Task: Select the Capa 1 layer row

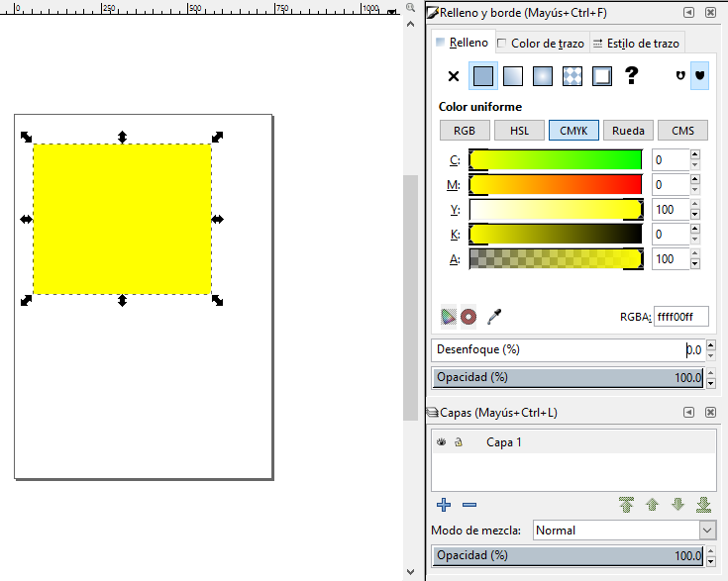Action: click(573, 441)
